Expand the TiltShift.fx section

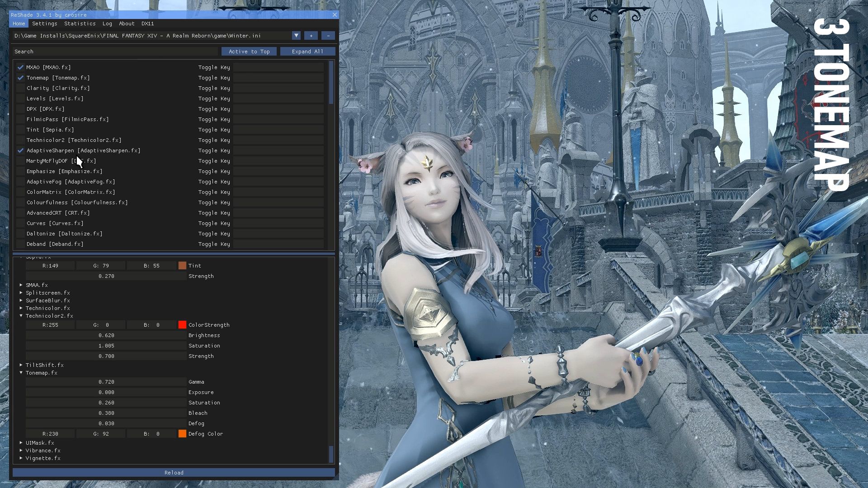pyautogui.click(x=21, y=365)
